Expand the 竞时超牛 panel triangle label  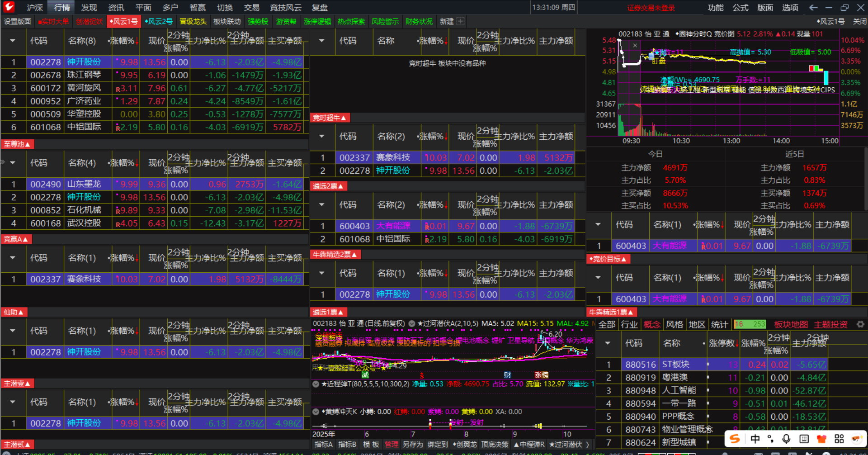(329, 118)
